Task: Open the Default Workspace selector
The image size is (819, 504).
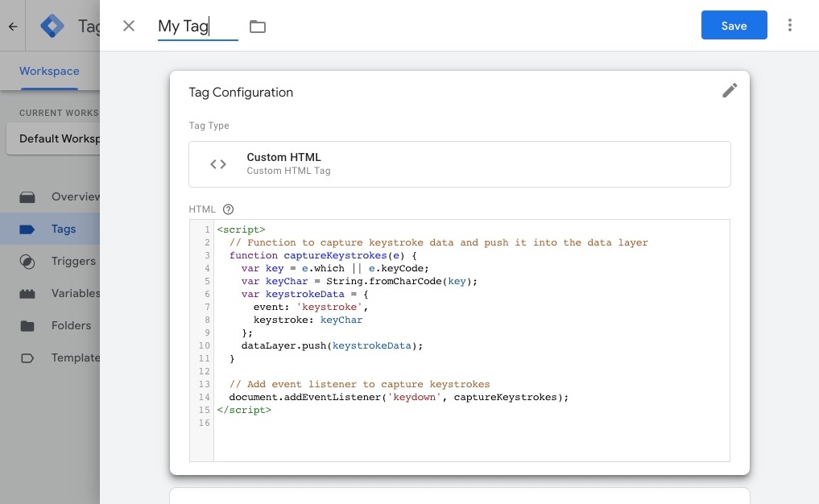Action: [53, 138]
